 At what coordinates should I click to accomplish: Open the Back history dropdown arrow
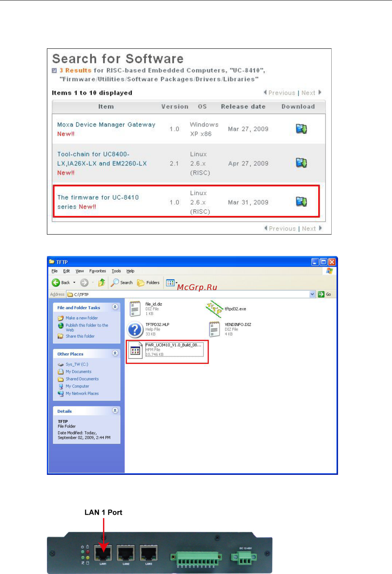tap(74, 283)
